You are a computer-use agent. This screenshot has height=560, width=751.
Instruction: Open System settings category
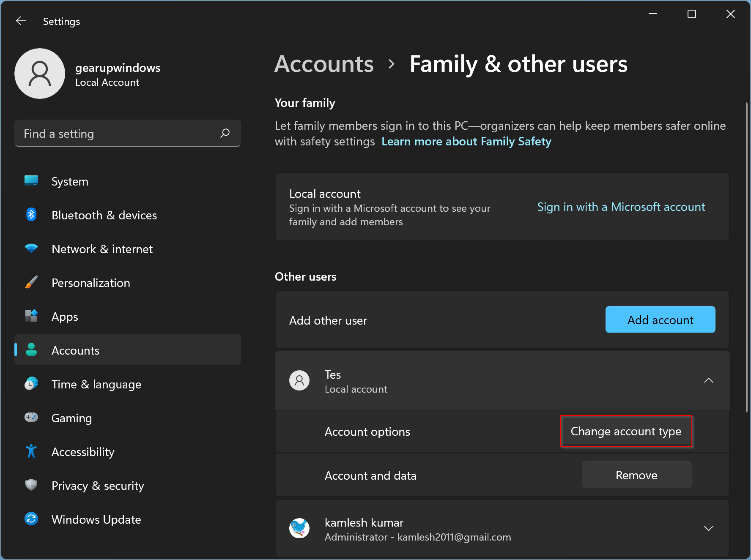pyautogui.click(x=128, y=181)
